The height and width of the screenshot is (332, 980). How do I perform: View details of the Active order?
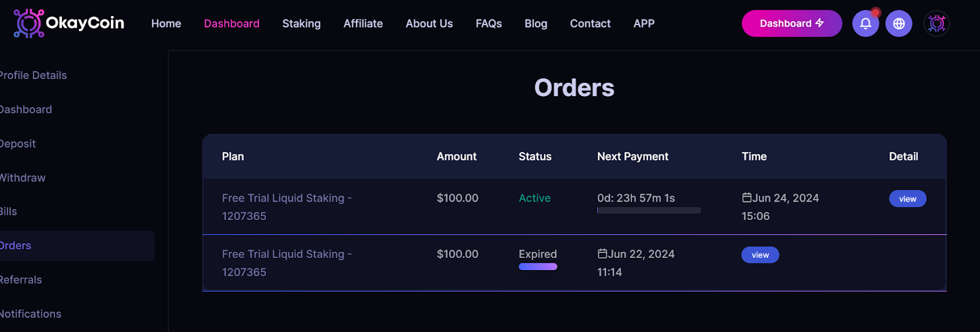pyautogui.click(x=907, y=198)
